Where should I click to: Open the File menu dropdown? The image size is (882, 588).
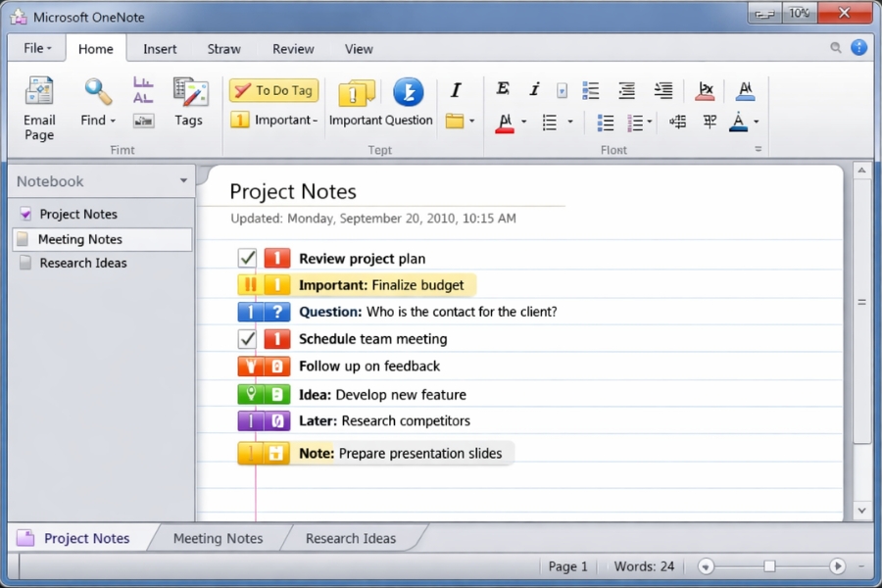[35, 48]
